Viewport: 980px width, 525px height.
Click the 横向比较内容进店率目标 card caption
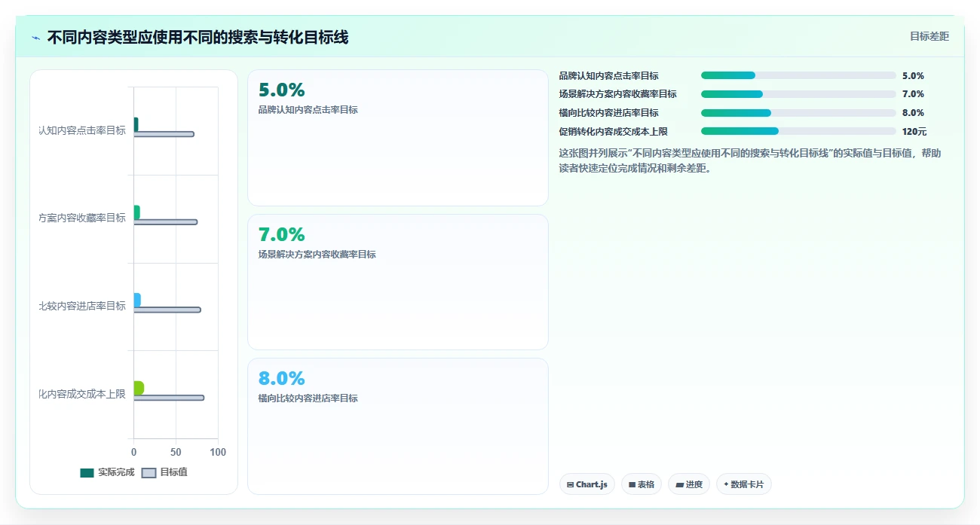pyautogui.click(x=308, y=398)
